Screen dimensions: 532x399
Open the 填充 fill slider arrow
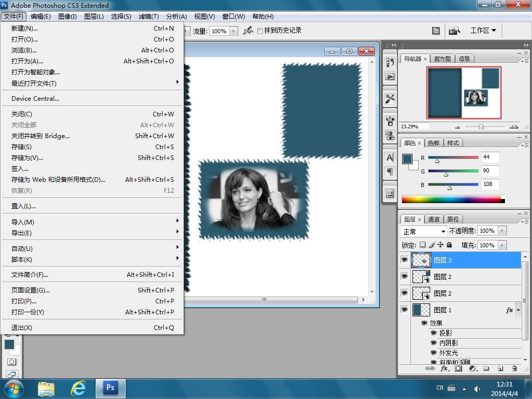coord(502,245)
